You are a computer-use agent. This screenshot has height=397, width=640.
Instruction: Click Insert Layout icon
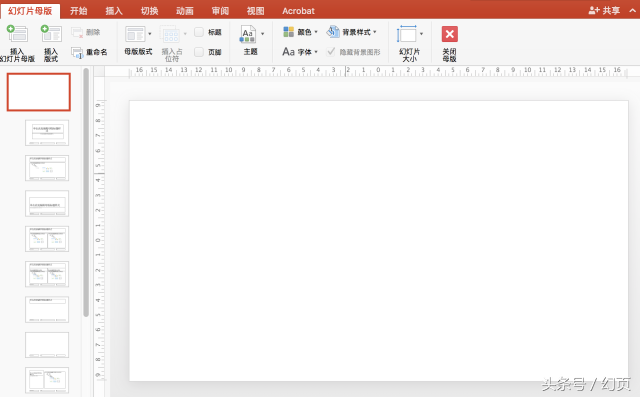[x=51, y=34]
